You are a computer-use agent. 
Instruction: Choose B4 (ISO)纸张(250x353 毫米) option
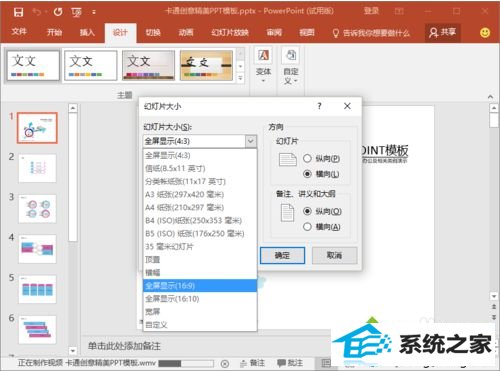200,220
